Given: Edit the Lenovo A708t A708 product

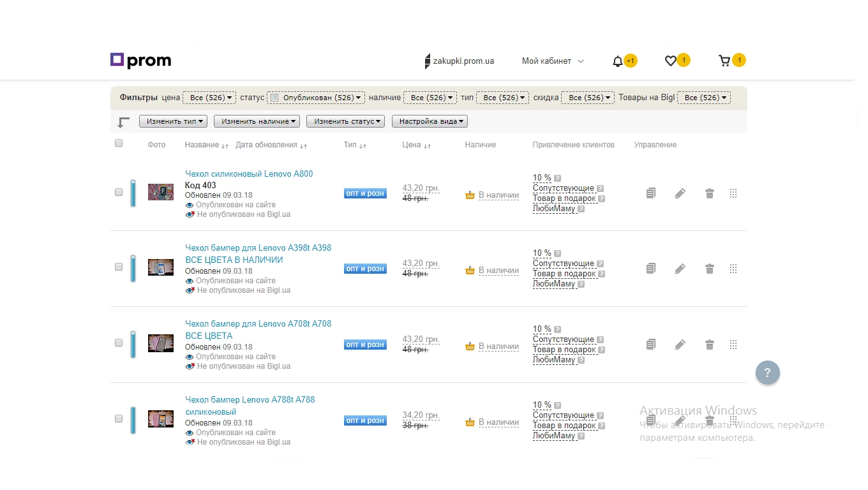Looking at the screenshot, I should point(680,345).
